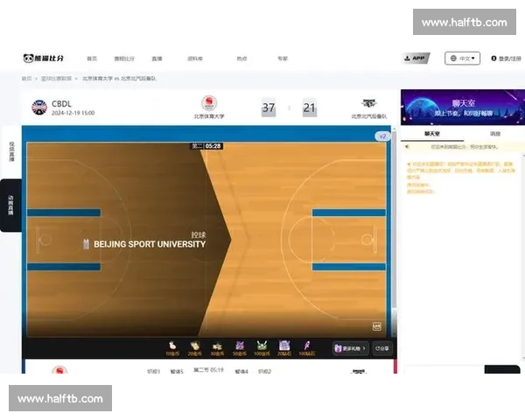Send the 20金币 gift icon

[x=194, y=346]
